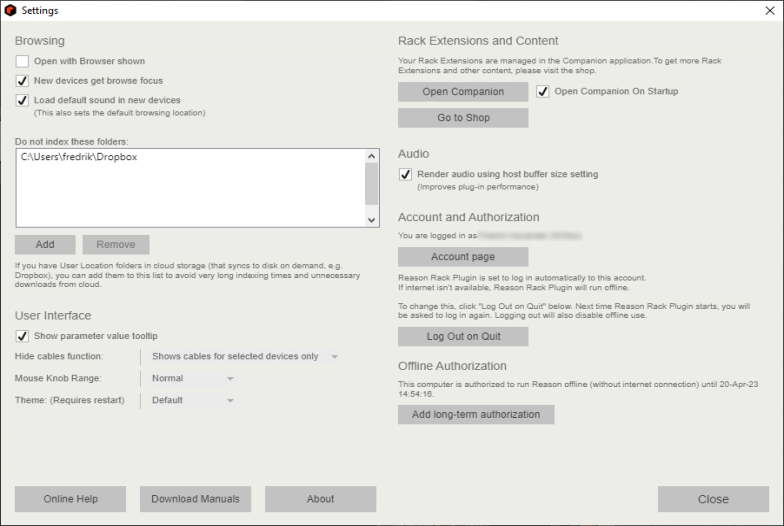Image resolution: width=784 pixels, height=526 pixels.
Task: Open the Theme dropdown set to Default
Action: pyautogui.click(x=192, y=400)
